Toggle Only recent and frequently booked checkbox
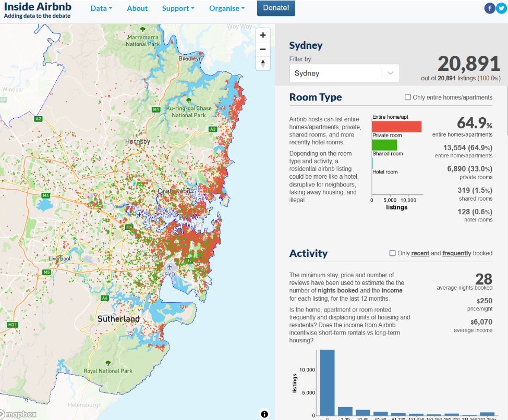 (x=393, y=253)
